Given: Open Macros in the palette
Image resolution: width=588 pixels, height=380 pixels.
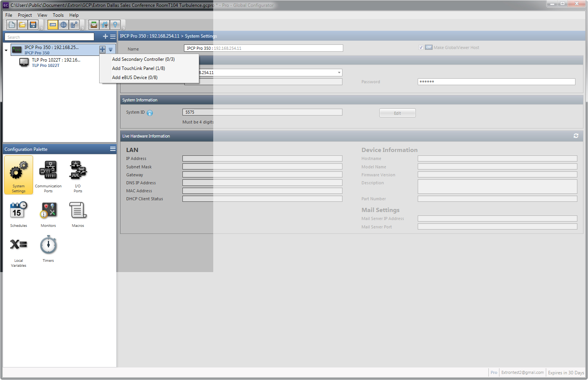Looking at the screenshot, I should tap(78, 215).
